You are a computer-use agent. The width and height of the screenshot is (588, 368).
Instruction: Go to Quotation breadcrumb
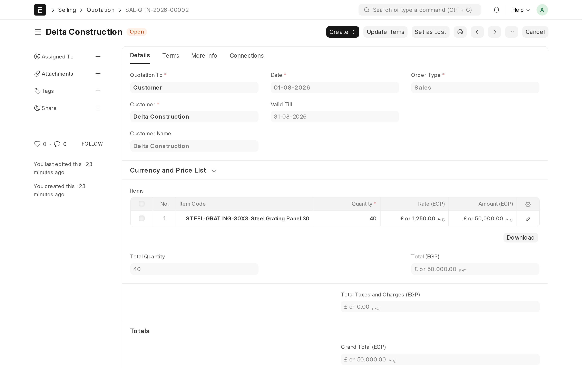pos(101,10)
